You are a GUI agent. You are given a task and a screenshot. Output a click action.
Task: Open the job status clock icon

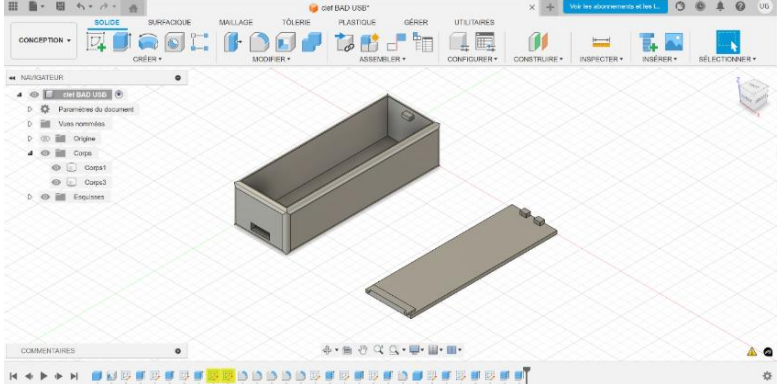(701, 7)
